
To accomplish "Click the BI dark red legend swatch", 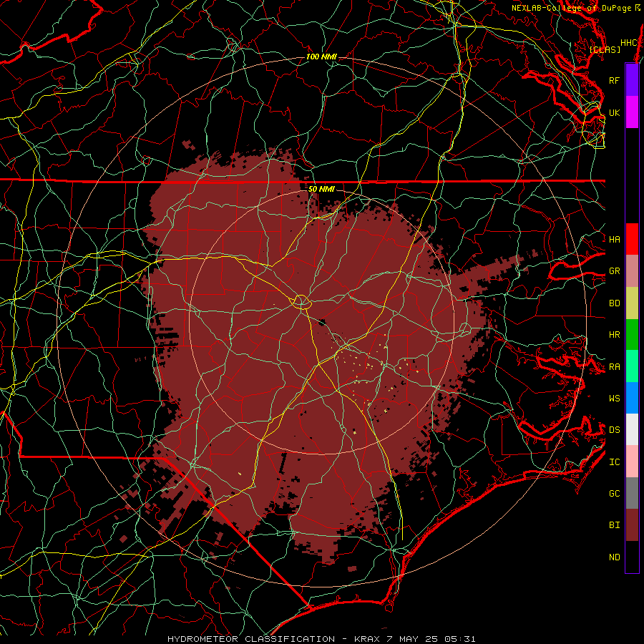I will [x=632, y=525].
